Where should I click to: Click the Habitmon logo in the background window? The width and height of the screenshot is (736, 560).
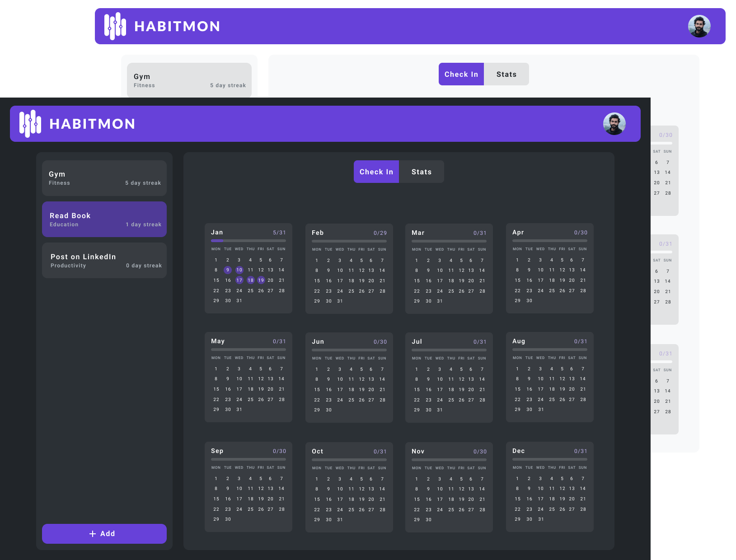tap(114, 26)
